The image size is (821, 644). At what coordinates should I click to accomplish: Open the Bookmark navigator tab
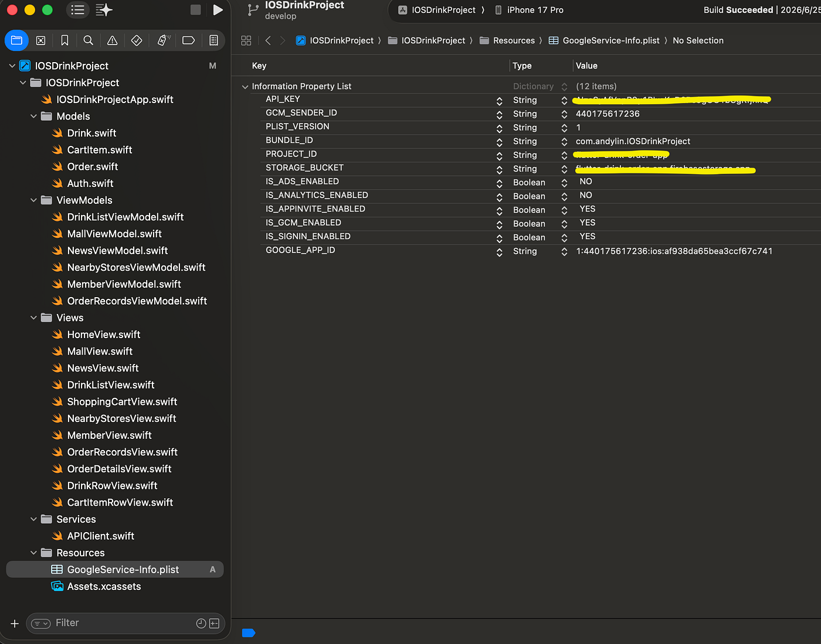(x=65, y=40)
